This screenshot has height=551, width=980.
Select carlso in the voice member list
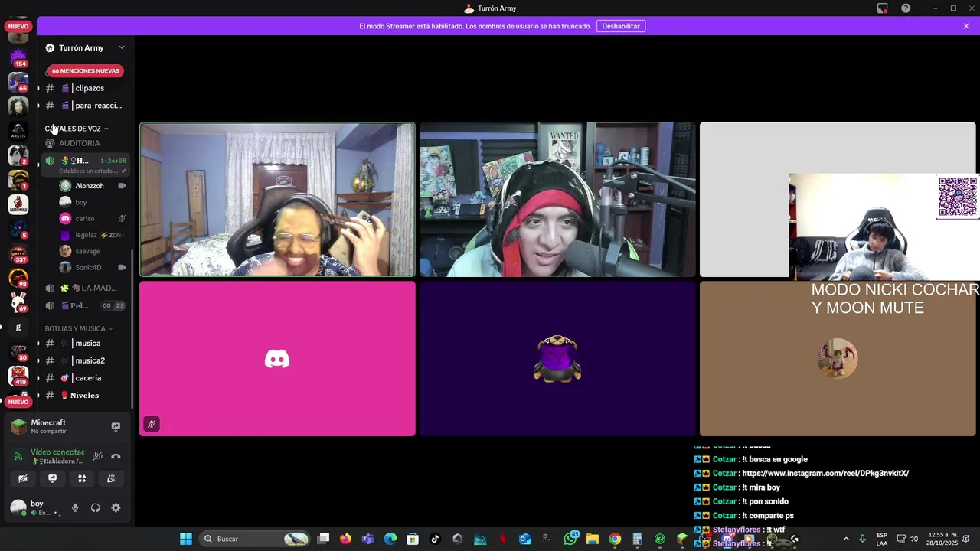coord(93,218)
